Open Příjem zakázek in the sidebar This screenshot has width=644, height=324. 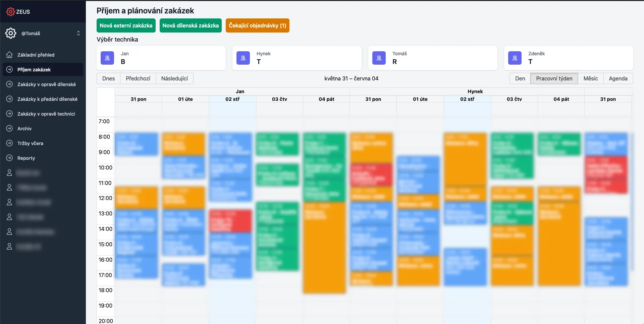click(43, 70)
